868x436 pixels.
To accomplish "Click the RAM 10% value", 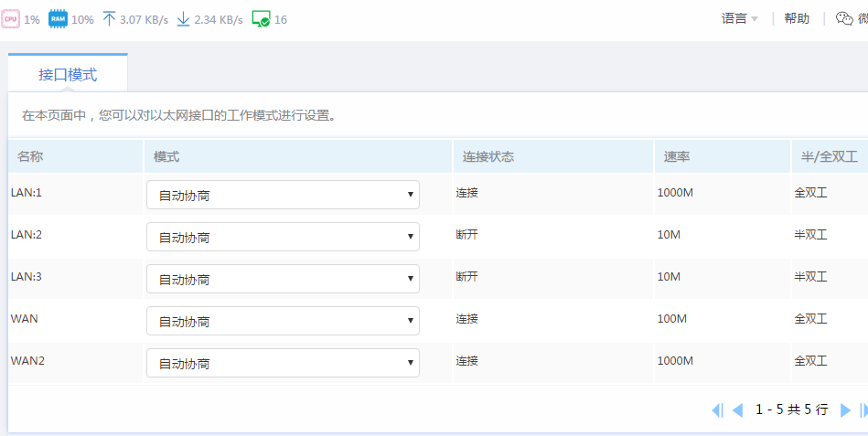I will pos(82,20).
